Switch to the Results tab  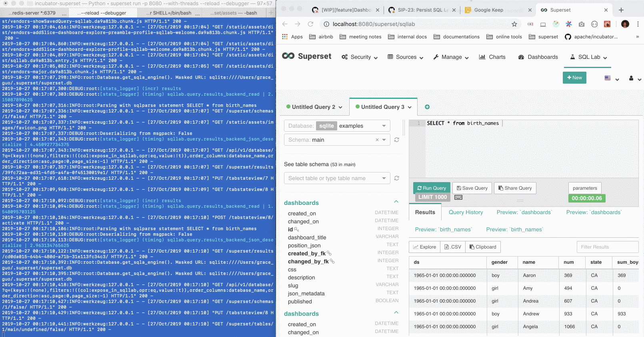(x=425, y=213)
